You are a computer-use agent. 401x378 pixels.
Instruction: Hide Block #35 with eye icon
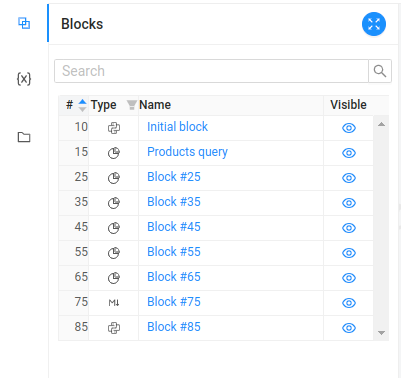pos(349,203)
